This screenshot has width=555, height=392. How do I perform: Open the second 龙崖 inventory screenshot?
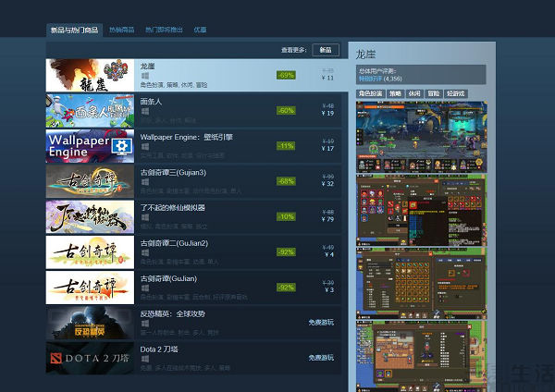(421, 210)
